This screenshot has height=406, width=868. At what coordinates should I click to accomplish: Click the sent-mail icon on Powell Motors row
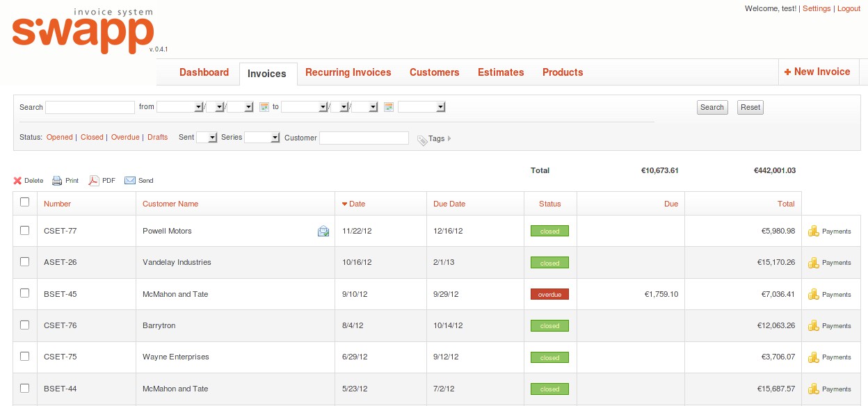[x=323, y=232]
